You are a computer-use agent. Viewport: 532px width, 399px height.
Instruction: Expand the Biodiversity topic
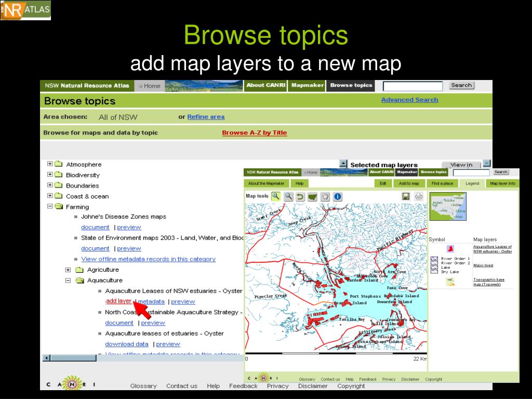50,175
